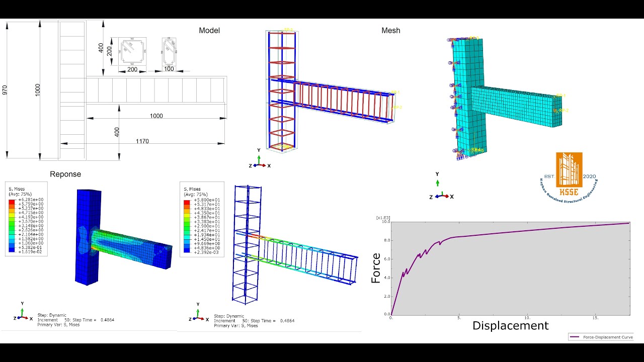Select the 100-wide beam cross-section detail
The image size is (644, 362).
coord(169,51)
